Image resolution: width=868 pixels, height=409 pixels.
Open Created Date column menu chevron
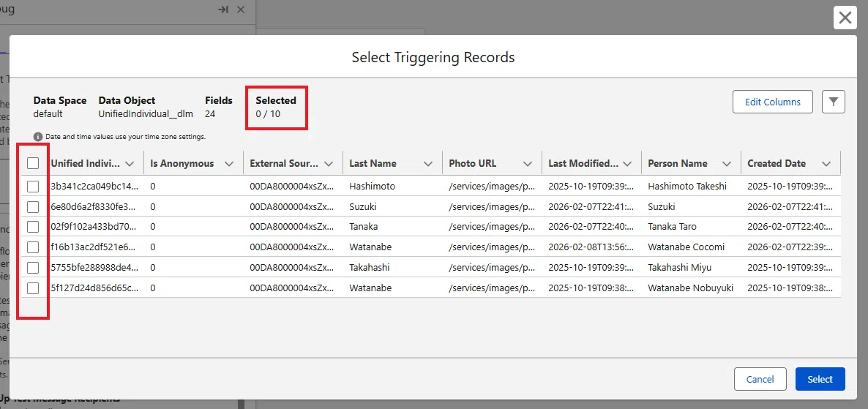pyautogui.click(x=826, y=164)
